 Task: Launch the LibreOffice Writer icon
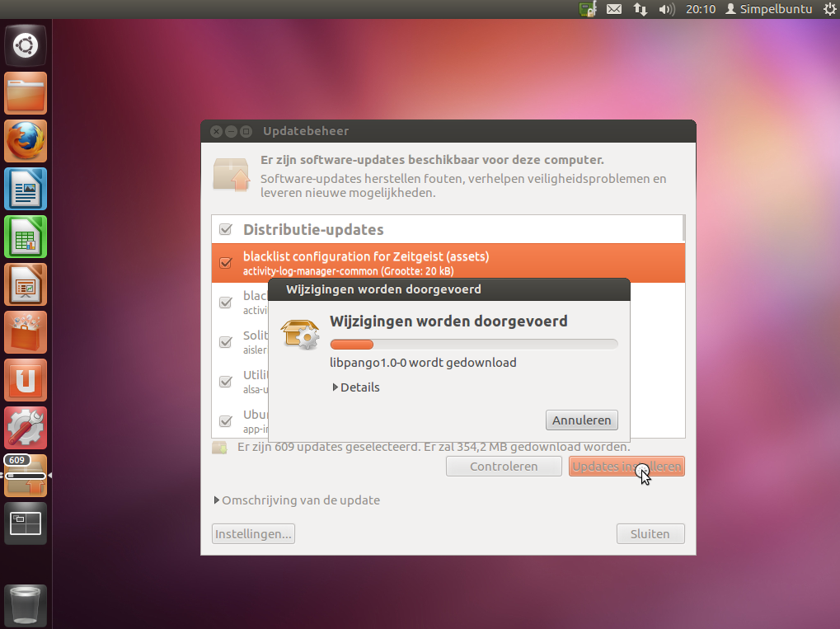click(26, 189)
